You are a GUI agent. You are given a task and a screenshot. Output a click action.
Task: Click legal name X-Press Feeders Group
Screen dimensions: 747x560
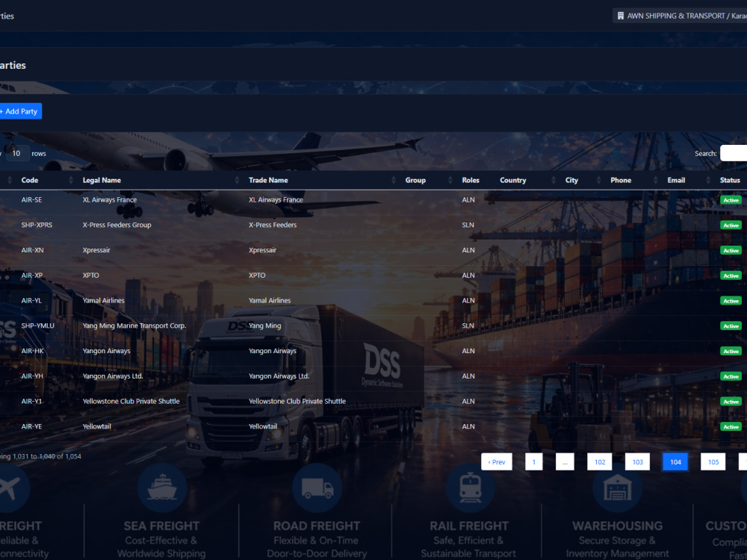(x=117, y=225)
